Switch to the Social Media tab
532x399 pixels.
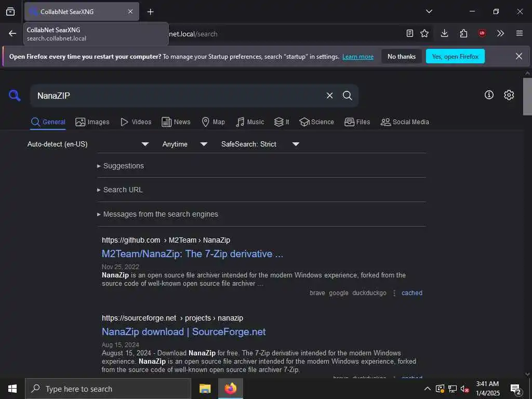[x=405, y=122]
